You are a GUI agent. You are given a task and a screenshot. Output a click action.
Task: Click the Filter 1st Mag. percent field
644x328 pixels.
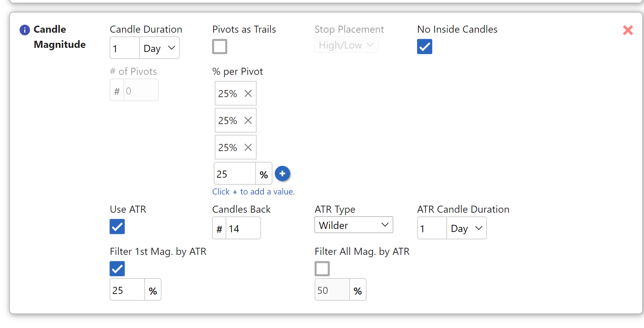[x=127, y=290]
